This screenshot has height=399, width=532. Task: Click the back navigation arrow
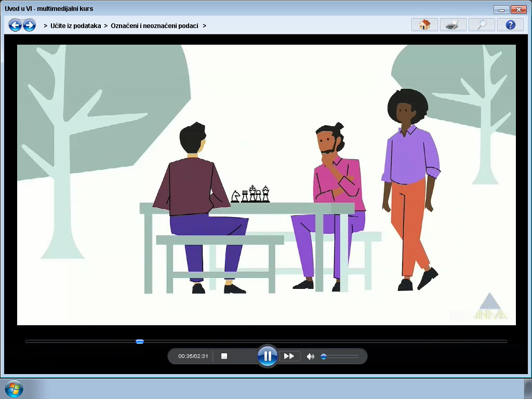point(15,25)
